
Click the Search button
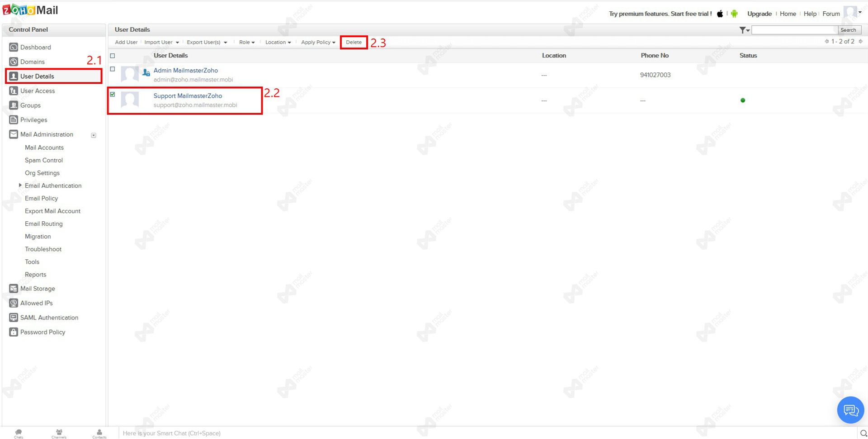849,30
